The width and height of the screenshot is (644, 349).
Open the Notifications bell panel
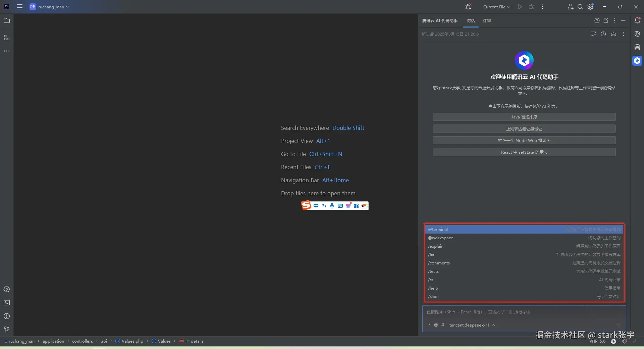coord(637,20)
